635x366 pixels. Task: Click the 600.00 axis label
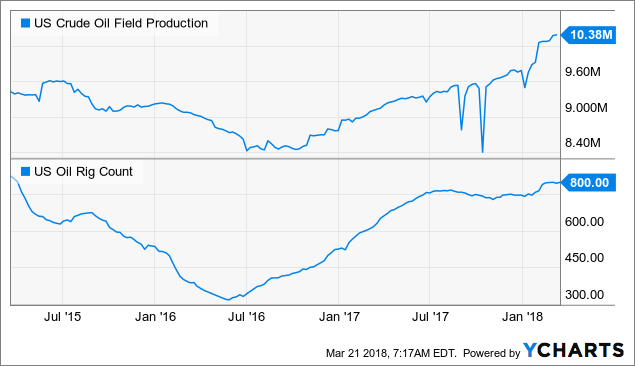coord(584,221)
